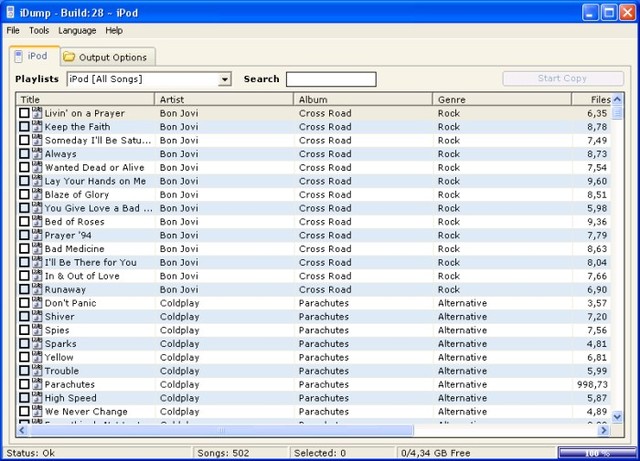Click the song icon next to Prayer '94
Screen dimensions: 640x461
(37, 235)
